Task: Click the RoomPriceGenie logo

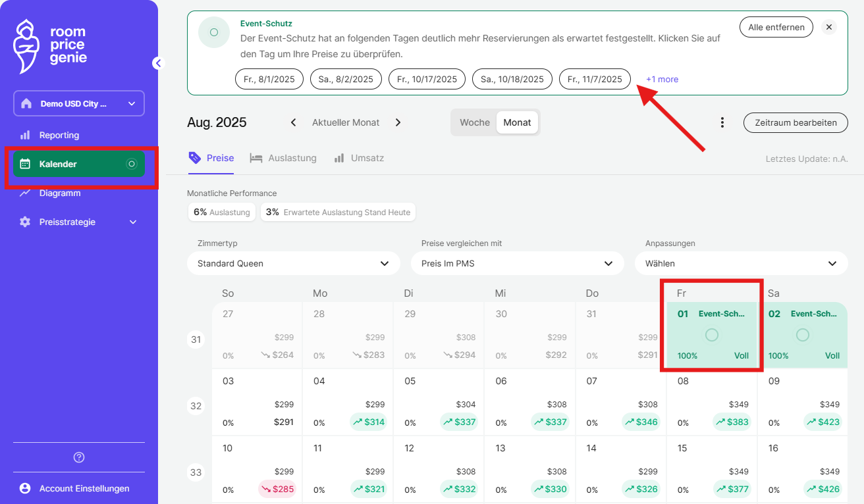Action: tap(50, 46)
